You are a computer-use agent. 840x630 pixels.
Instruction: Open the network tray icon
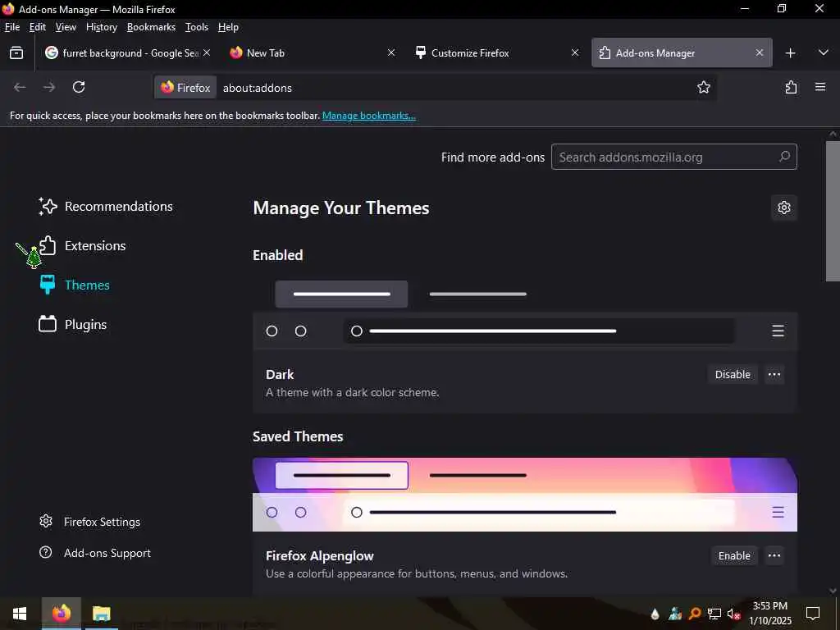[x=714, y=614]
